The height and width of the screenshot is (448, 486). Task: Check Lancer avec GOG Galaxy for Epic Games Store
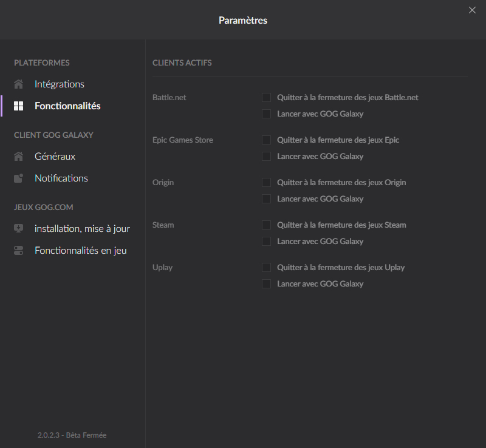point(266,156)
